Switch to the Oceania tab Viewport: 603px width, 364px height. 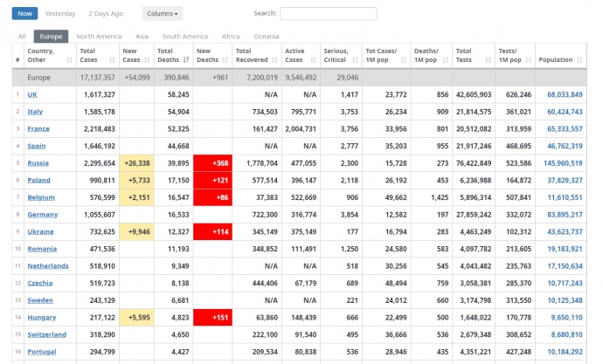point(266,37)
